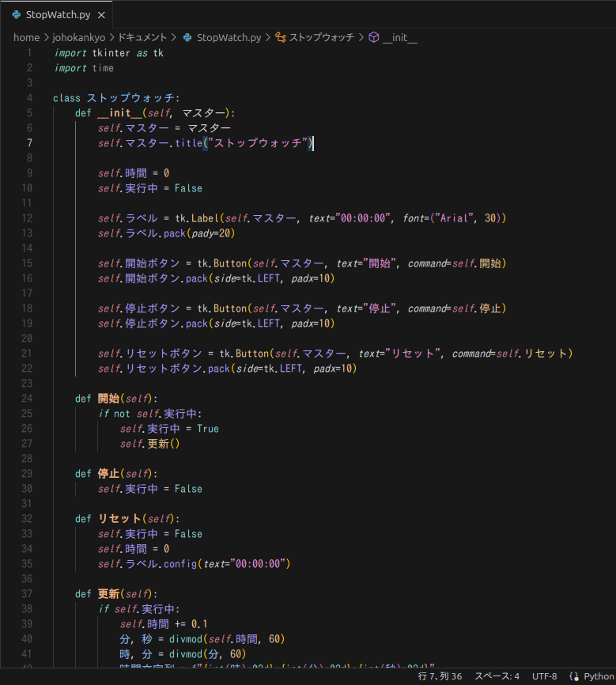Change file encoding via UTF-8 status item
Image resolution: width=616 pixels, height=685 pixels.
coord(544,676)
